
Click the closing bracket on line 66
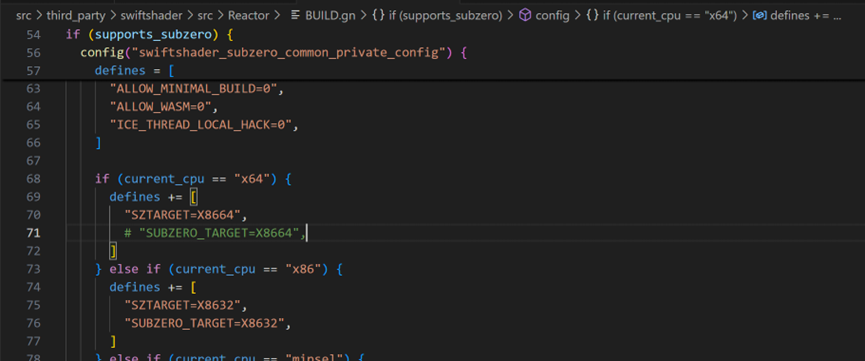[x=98, y=143]
